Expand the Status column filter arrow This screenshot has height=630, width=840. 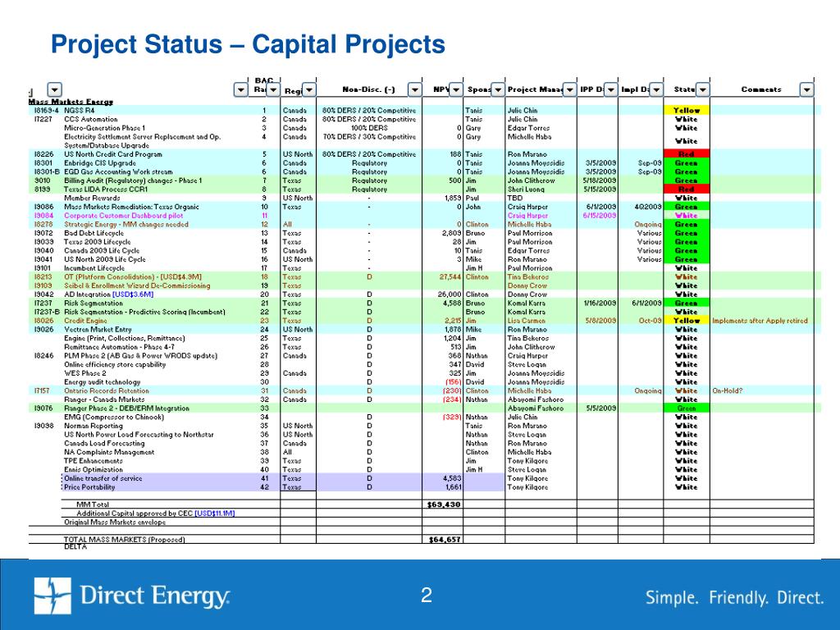point(703,89)
